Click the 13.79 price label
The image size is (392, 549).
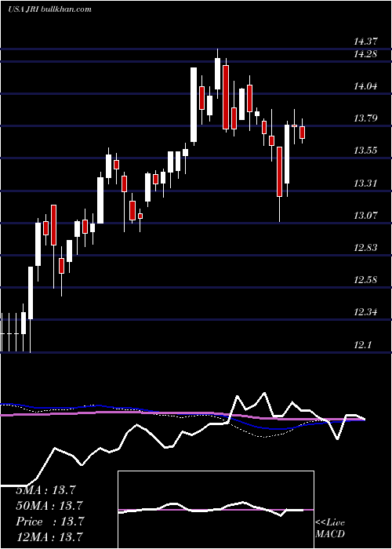point(366,118)
